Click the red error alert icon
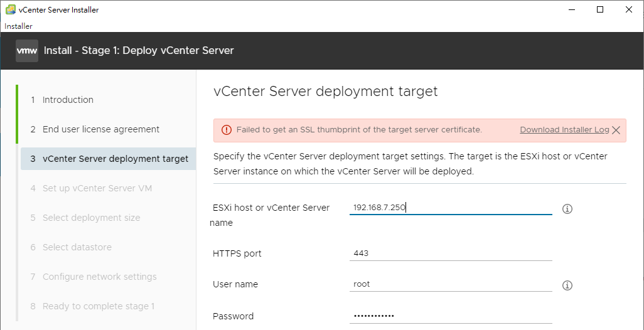Image resolution: width=644 pixels, height=330 pixels. click(x=227, y=130)
